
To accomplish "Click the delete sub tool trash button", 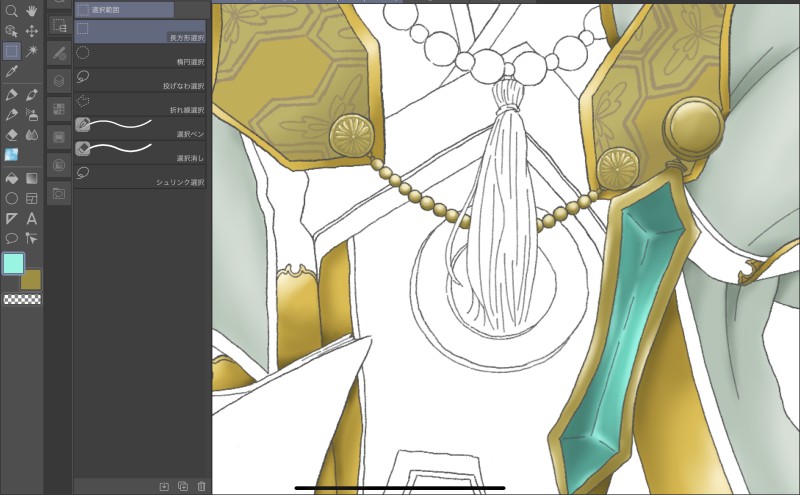I will 202,486.
